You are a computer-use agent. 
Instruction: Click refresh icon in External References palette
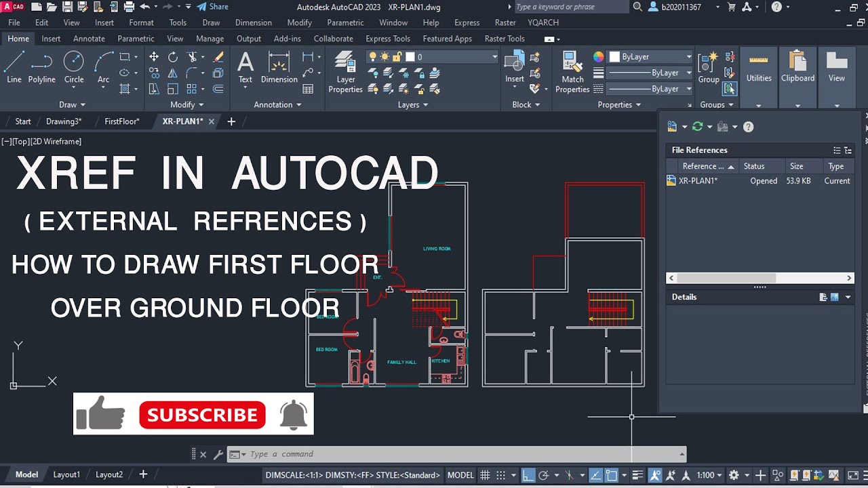(697, 127)
